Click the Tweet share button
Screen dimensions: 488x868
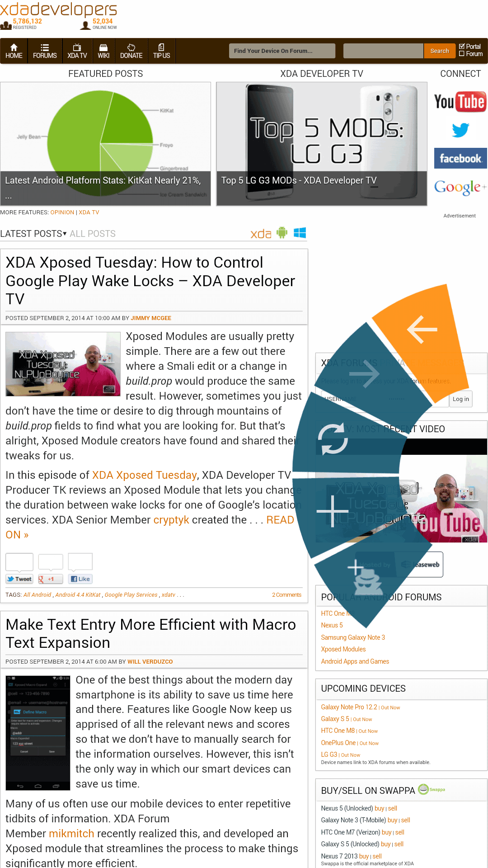pos(19,579)
